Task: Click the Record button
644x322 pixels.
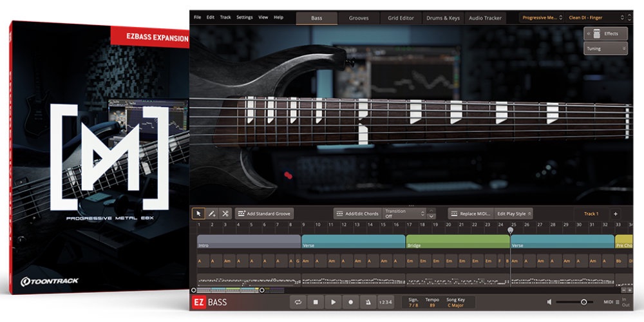Action: click(350, 302)
